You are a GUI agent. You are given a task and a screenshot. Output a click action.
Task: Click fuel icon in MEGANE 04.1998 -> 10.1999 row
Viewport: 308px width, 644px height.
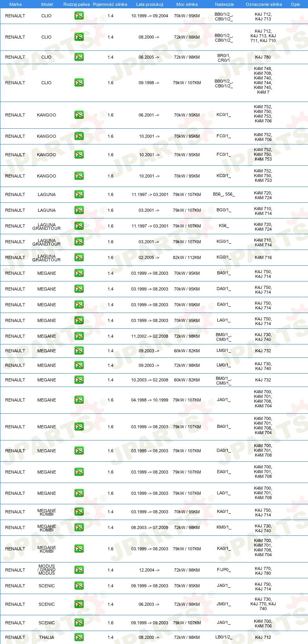point(79,400)
